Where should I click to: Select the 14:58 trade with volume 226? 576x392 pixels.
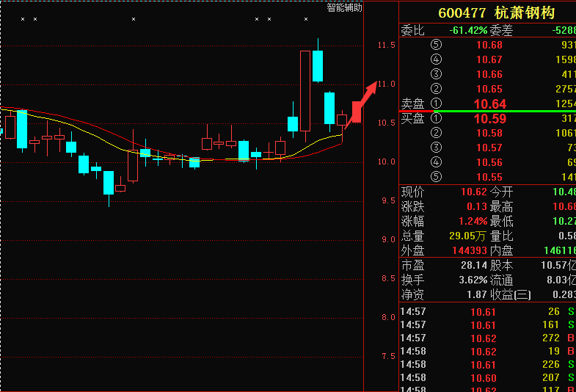tap(487, 365)
